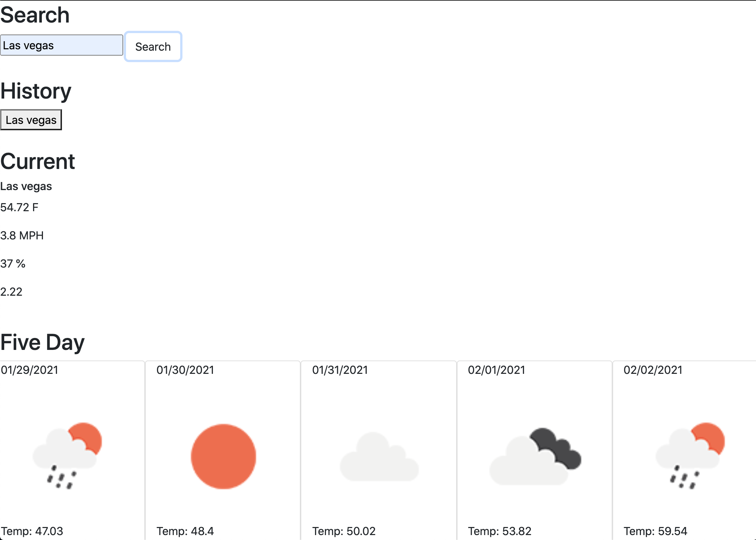Click the Temp: 53.82 label

[499, 531]
